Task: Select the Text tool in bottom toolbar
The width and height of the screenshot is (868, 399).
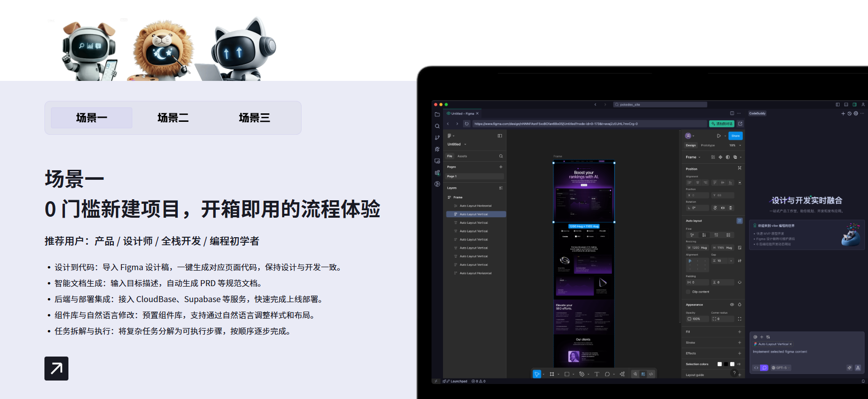Action: (x=596, y=374)
